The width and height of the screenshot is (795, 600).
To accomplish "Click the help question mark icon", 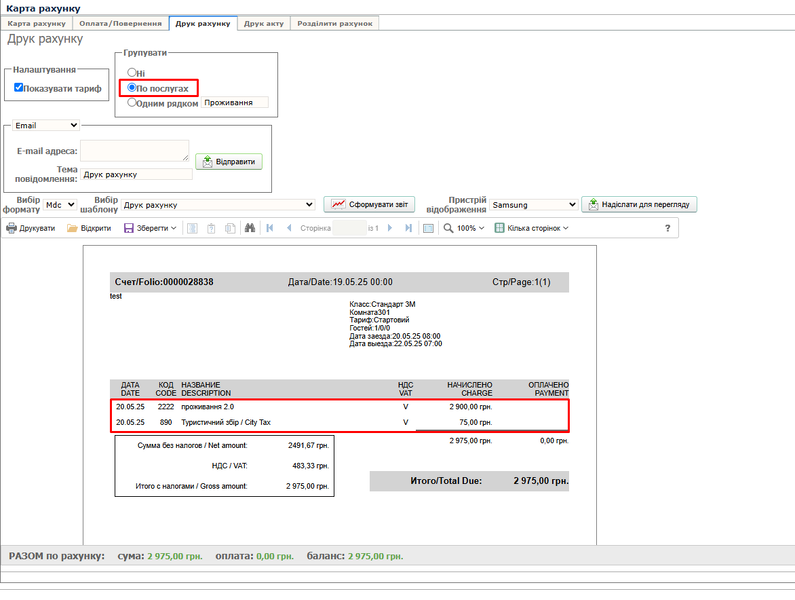I will (x=667, y=228).
